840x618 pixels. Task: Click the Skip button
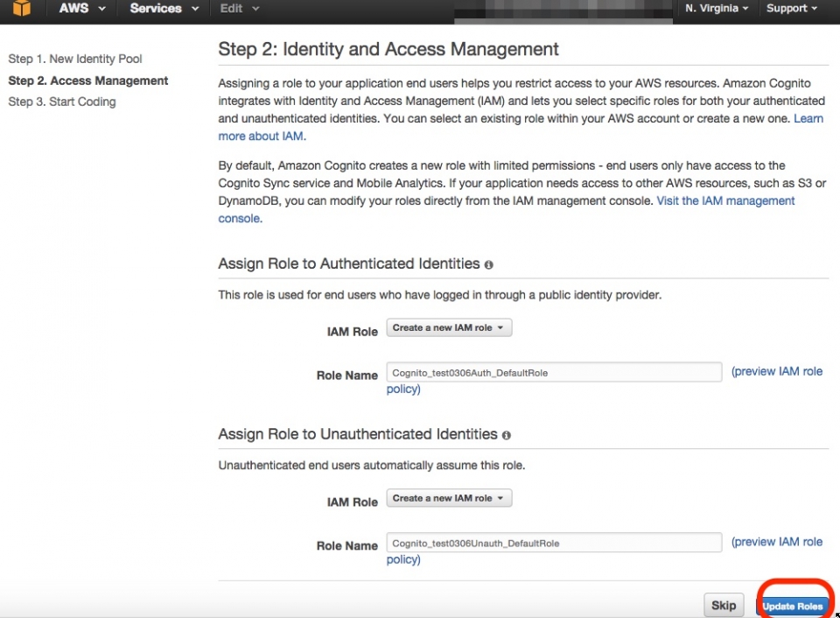[x=724, y=605]
